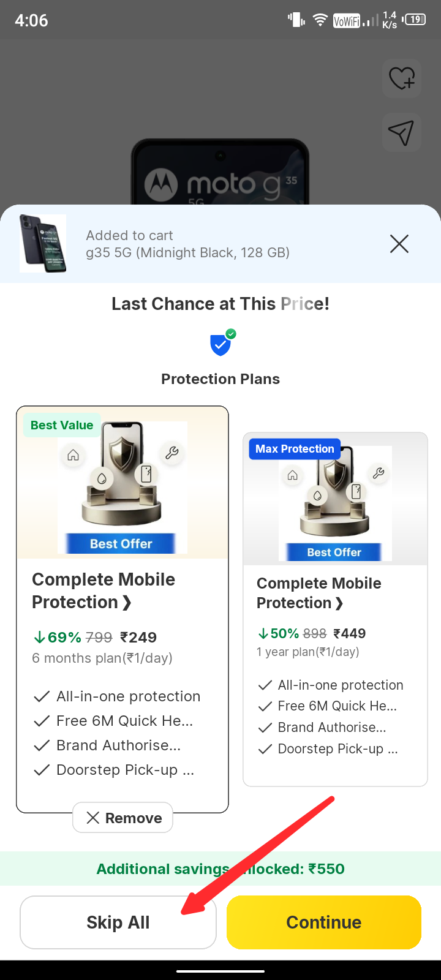Image resolution: width=441 pixels, height=980 pixels.
Task: Tap the Protection Plans shield icon
Action: point(221,344)
